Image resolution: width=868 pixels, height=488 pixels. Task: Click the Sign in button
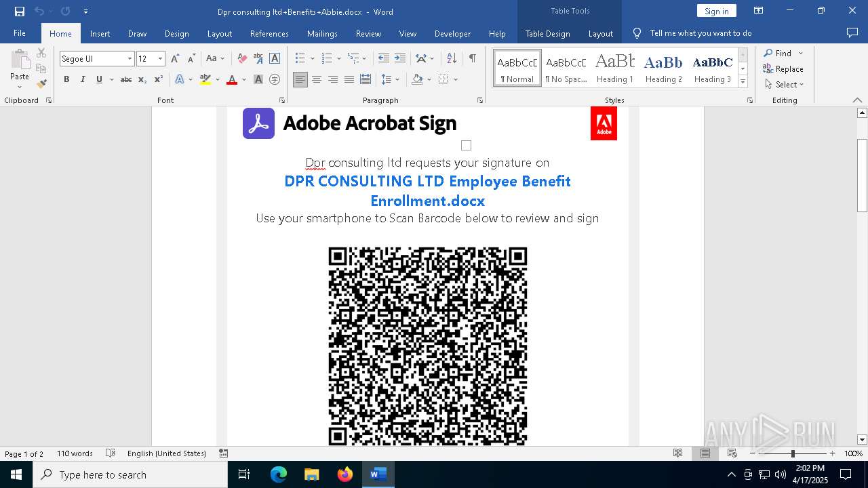pos(716,11)
